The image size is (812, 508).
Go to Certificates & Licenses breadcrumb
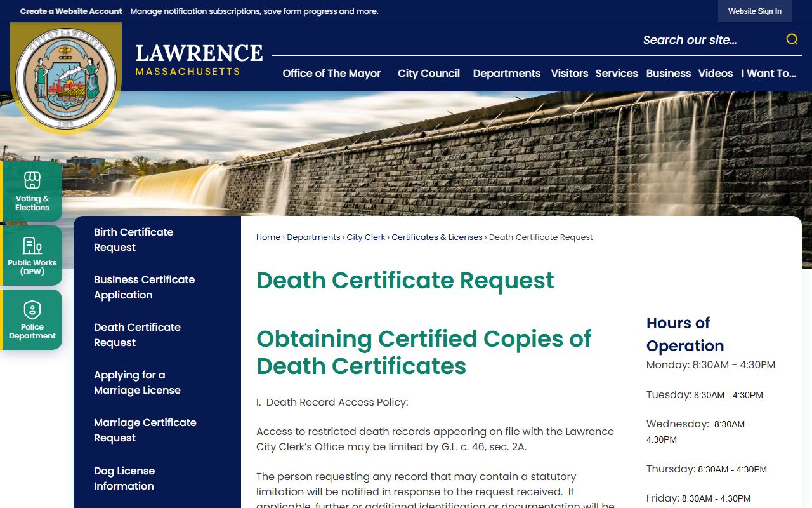437,237
